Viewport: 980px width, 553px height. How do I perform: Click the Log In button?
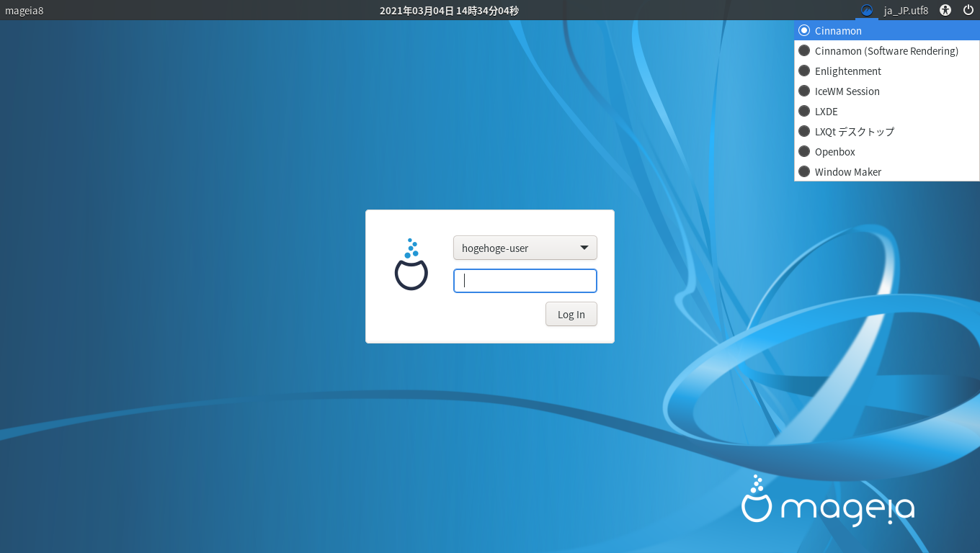571,314
